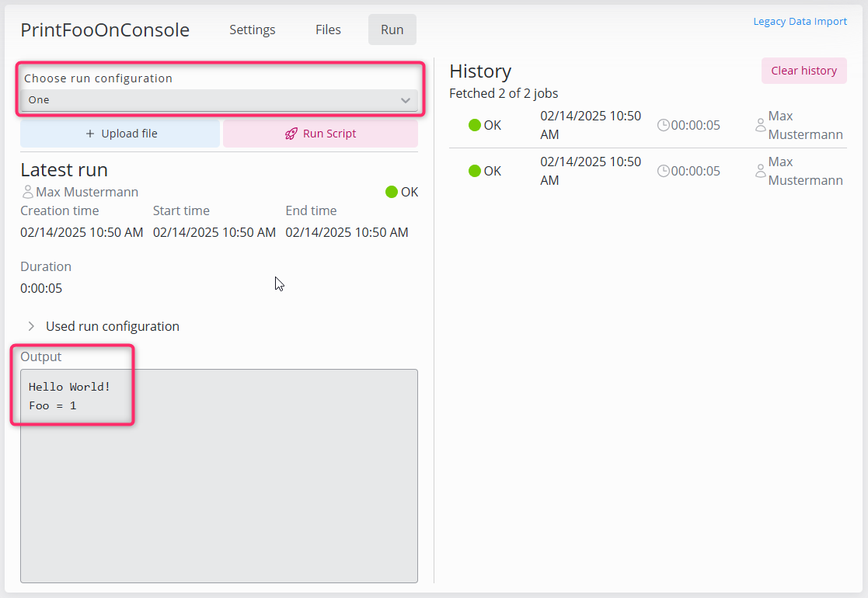
Task: Click the green status dot in second history job
Action: [x=475, y=171]
